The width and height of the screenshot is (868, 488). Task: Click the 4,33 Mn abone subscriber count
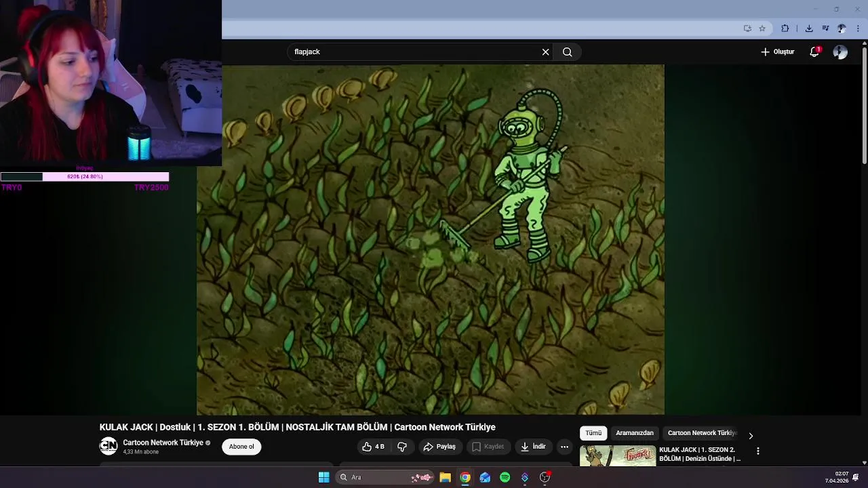140,452
